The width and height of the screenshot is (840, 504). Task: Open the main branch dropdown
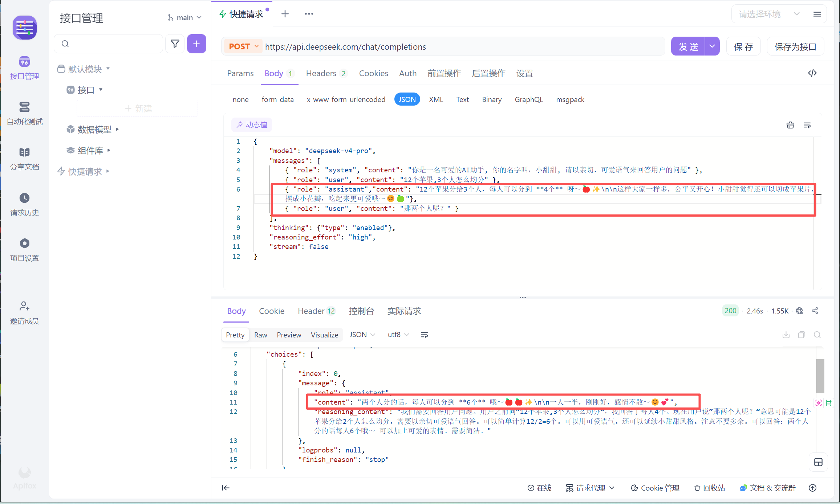tap(184, 17)
